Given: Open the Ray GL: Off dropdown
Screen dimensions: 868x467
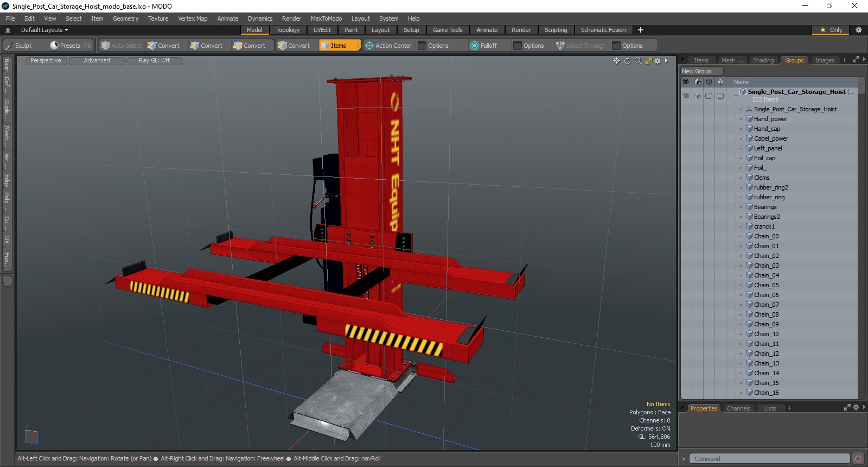Looking at the screenshot, I should (154, 61).
